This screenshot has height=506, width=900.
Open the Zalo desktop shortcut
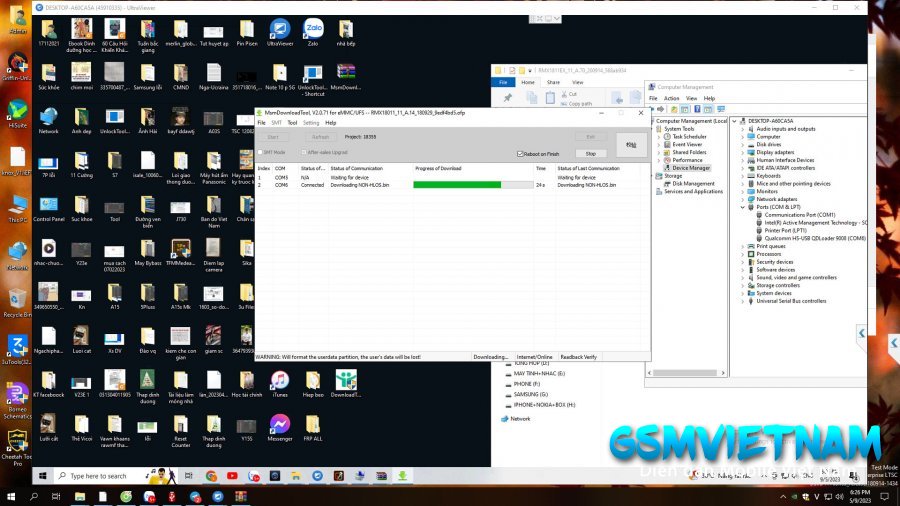click(313, 32)
